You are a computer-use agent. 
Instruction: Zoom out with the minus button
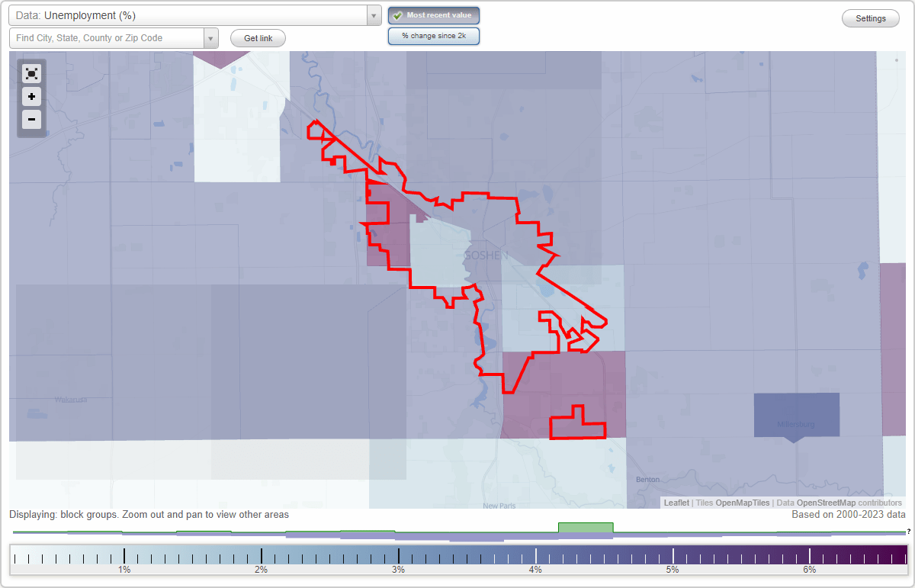[x=31, y=119]
